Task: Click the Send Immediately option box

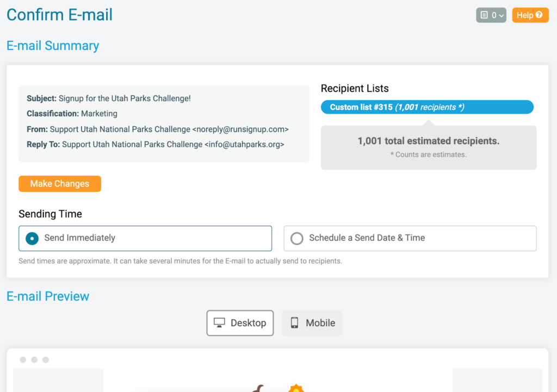Action: pos(145,238)
